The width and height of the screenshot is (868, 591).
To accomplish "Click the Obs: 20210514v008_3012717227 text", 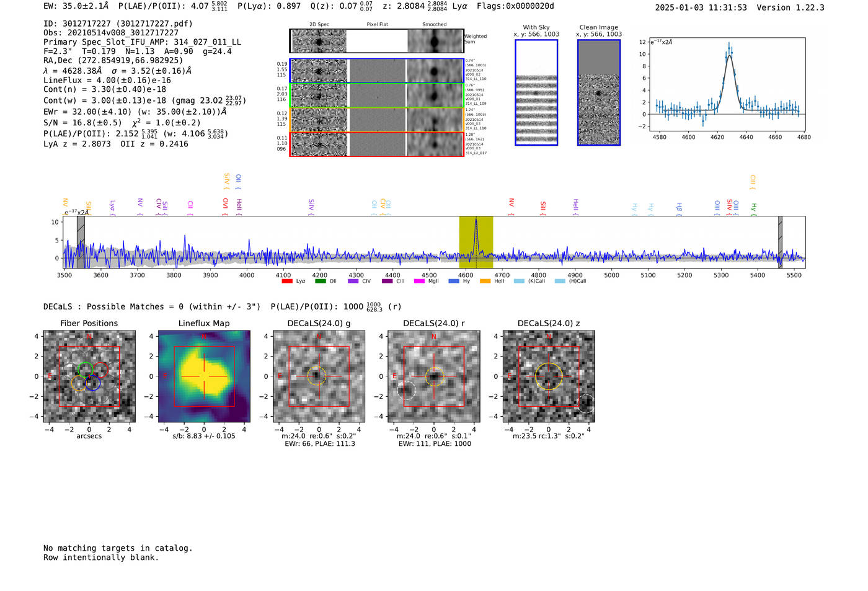I will coord(111,33).
